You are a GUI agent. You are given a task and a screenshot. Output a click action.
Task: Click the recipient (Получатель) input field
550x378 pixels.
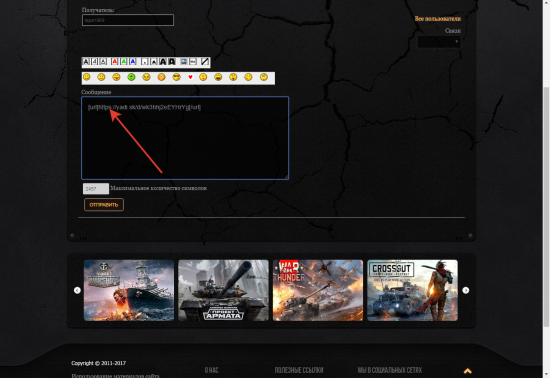tap(128, 20)
